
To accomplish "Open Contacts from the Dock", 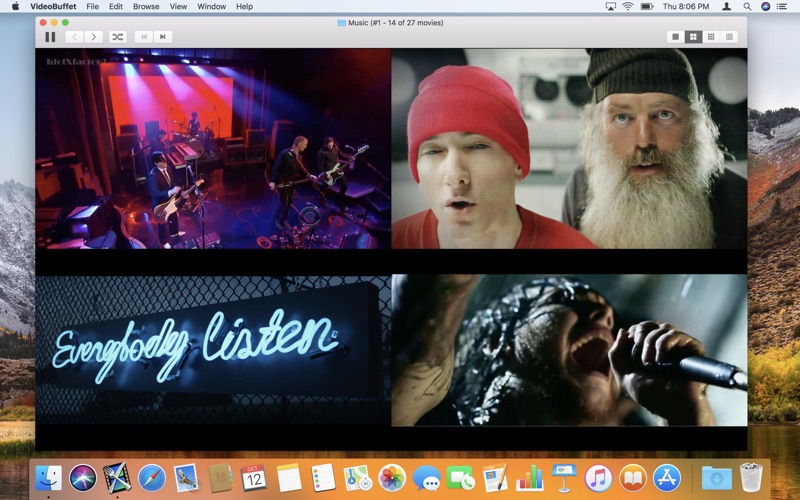I will [220, 479].
